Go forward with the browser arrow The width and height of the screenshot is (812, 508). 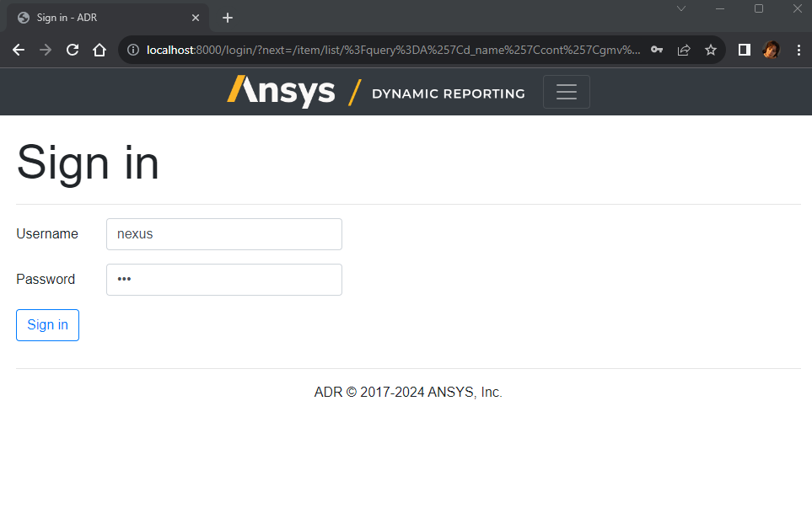[46, 50]
